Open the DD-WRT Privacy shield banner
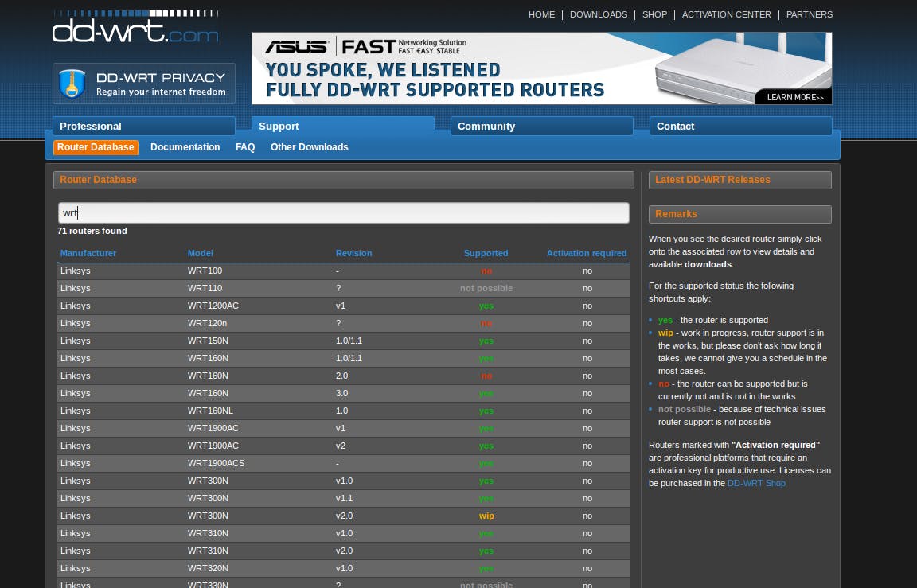 tap(144, 84)
